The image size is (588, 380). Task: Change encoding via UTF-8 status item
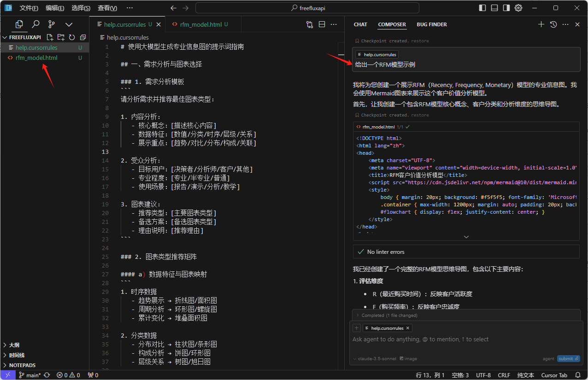pos(483,375)
